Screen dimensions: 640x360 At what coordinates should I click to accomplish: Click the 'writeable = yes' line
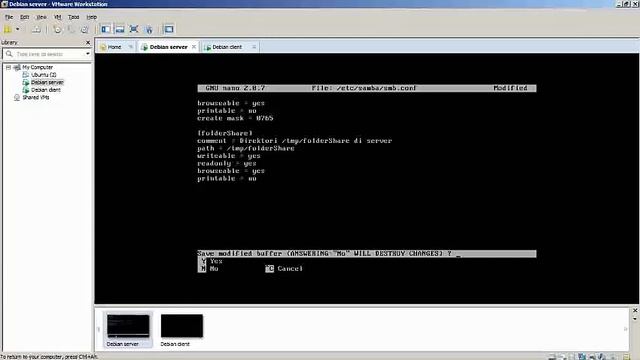click(x=229, y=156)
